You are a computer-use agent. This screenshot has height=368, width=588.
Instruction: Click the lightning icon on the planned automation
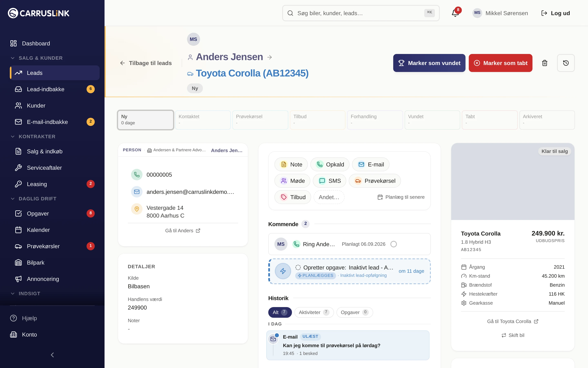[283, 271]
